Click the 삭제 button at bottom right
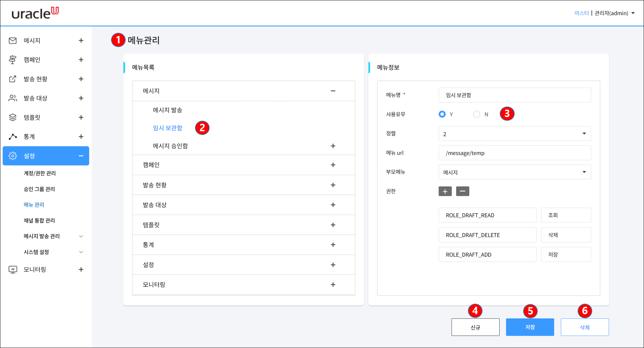 [585, 327]
